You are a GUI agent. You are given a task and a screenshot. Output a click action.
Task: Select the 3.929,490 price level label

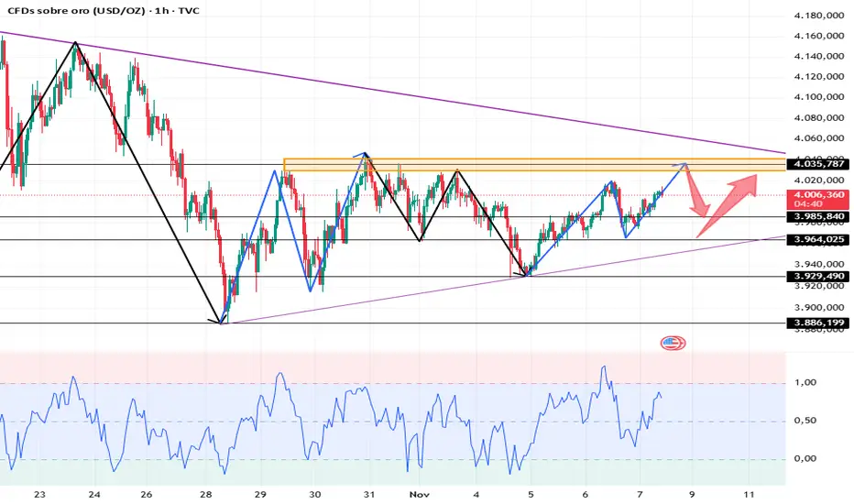[818, 277]
